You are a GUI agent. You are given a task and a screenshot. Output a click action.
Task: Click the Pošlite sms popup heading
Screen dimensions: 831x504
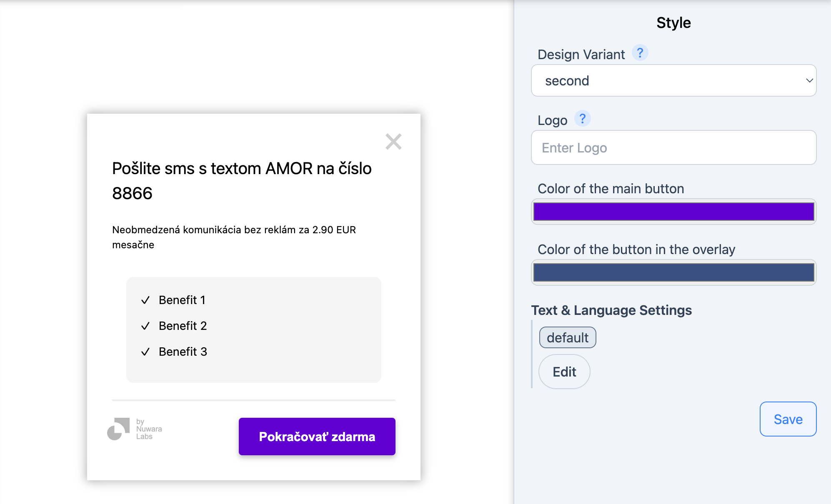(x=242, y=181)
